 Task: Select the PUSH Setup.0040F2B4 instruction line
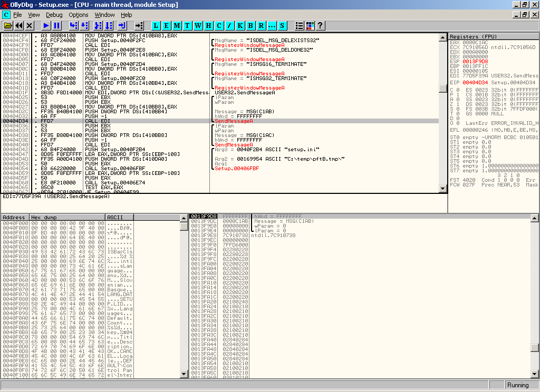point(115,150)
